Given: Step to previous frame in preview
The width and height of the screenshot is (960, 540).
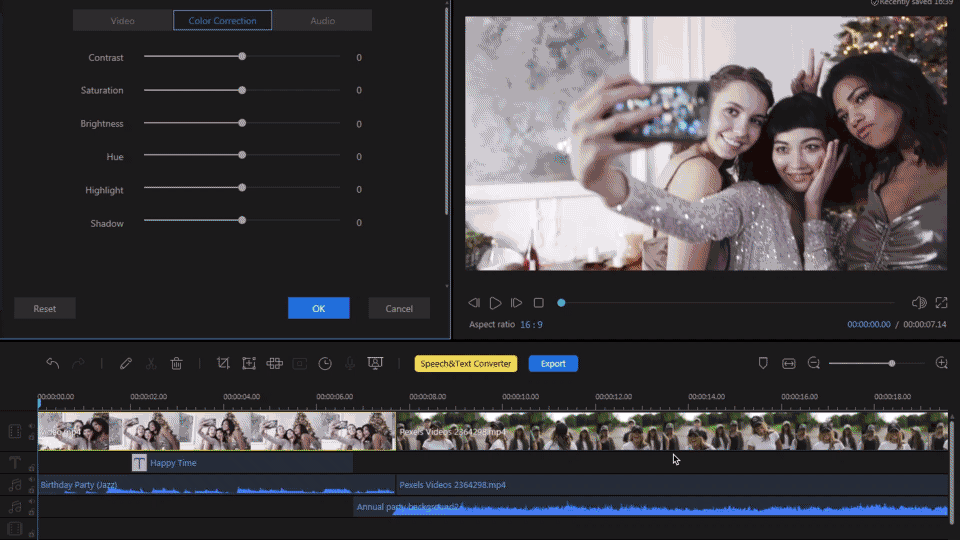Looking at the screenshot, I should [x=474, y=302].
